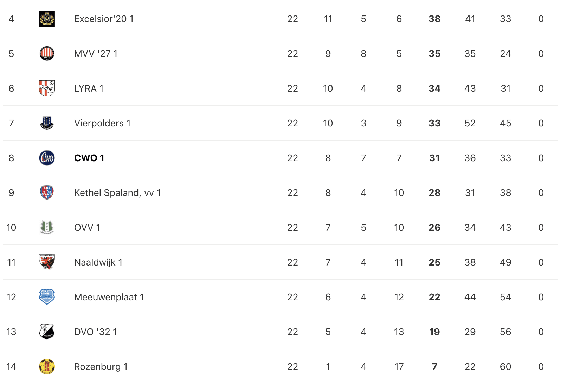Click the Vierpolders club crest

pos(47,123)
